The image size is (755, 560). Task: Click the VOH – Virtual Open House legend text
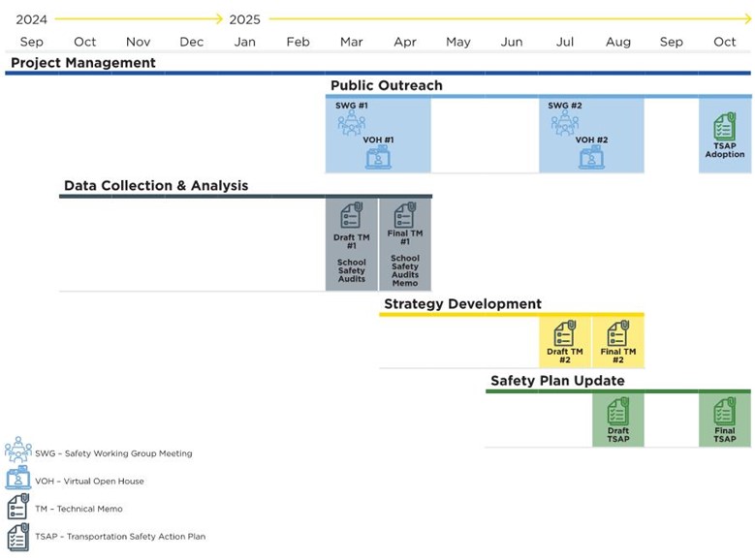pyautogui.click(x=89, y=481)
